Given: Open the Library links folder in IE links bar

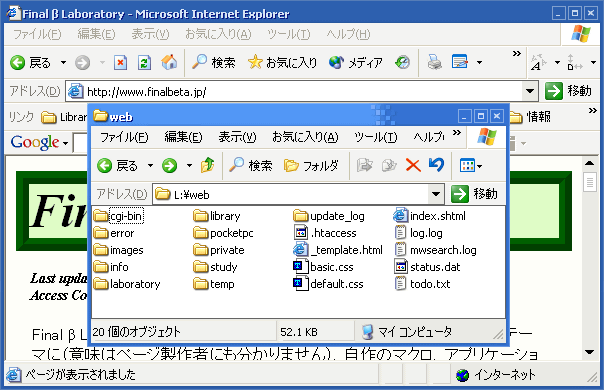Looking at the screenshot, I should tap(64, 117).
